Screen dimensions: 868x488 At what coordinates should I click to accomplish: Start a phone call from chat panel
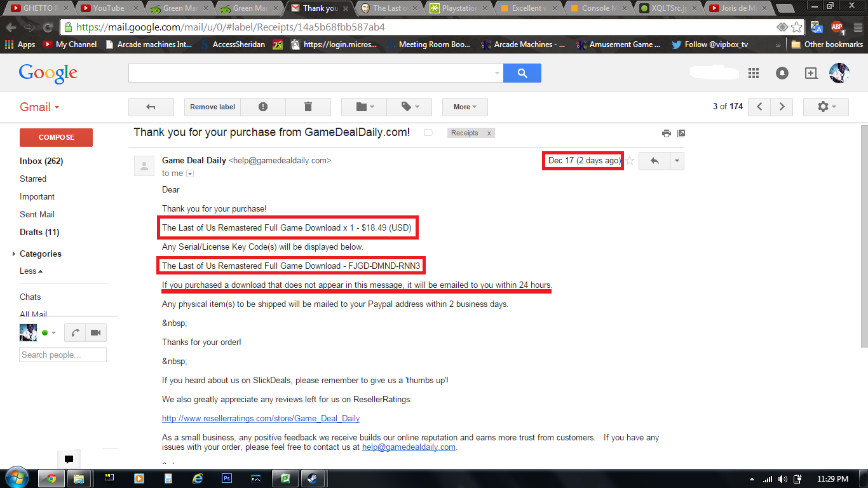(x=75, y=332)
